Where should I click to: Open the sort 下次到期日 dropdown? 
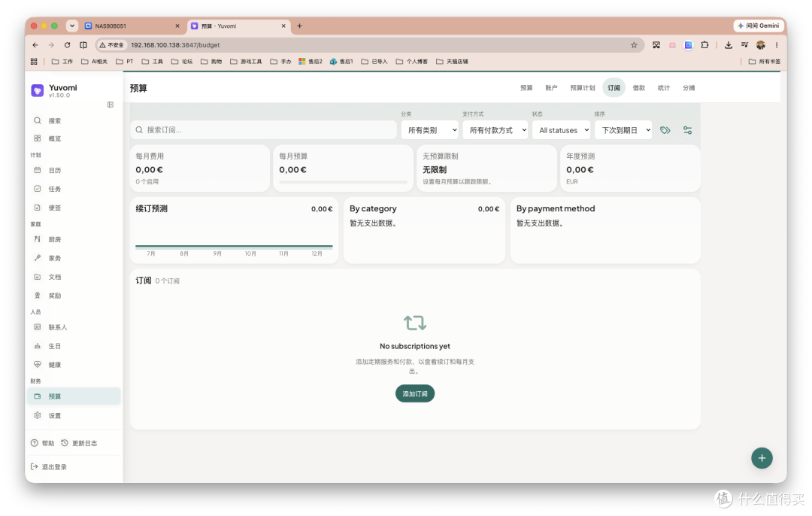click(x=623, y=131)
